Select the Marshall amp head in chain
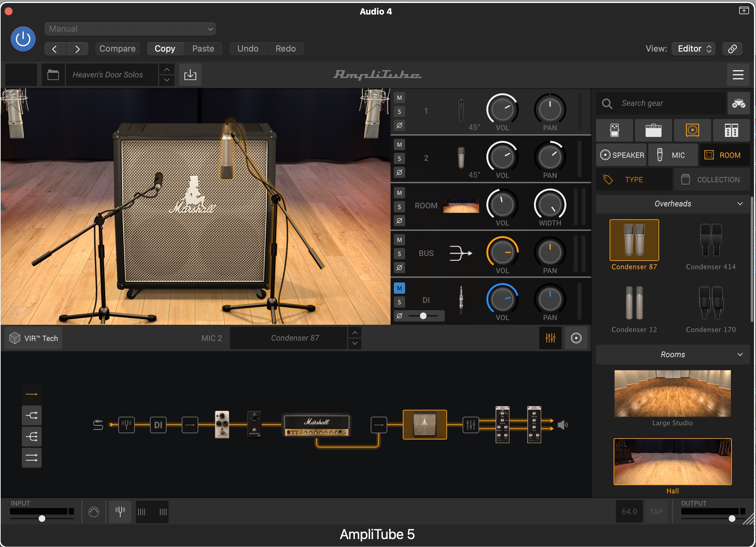 [x=316, y=425]
